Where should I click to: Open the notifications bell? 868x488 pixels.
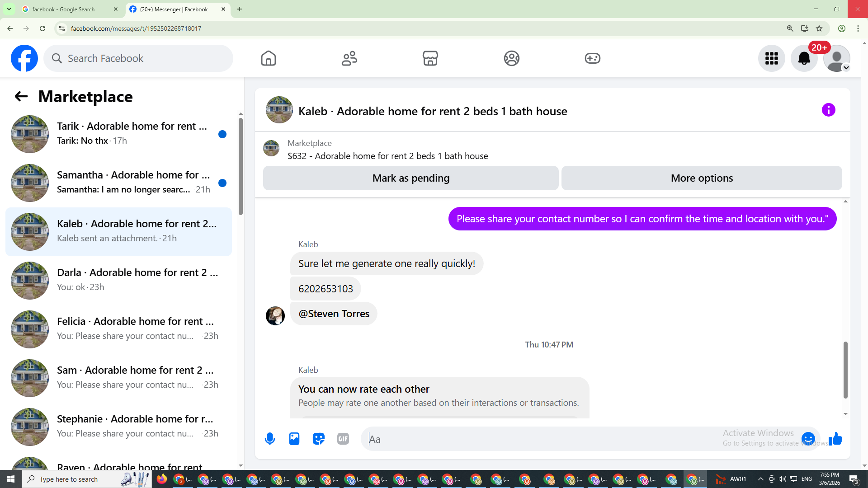click(804, 58)
